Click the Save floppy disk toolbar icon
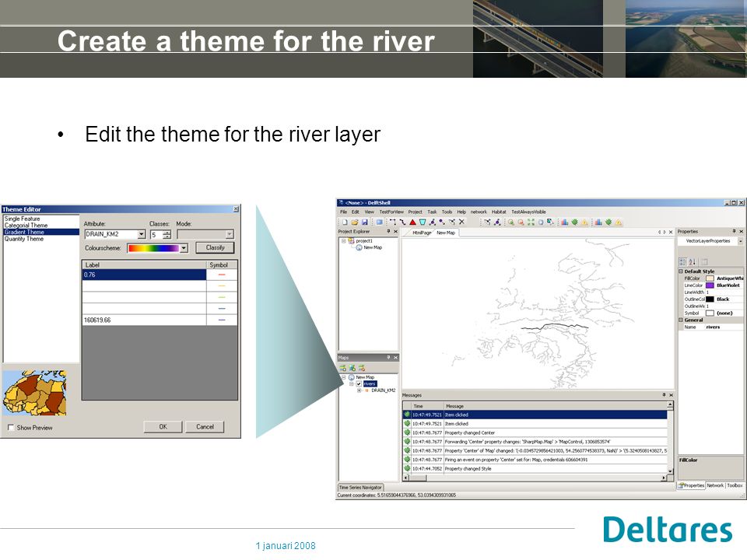This screenshot has height=560, width=747. point(364,222)
